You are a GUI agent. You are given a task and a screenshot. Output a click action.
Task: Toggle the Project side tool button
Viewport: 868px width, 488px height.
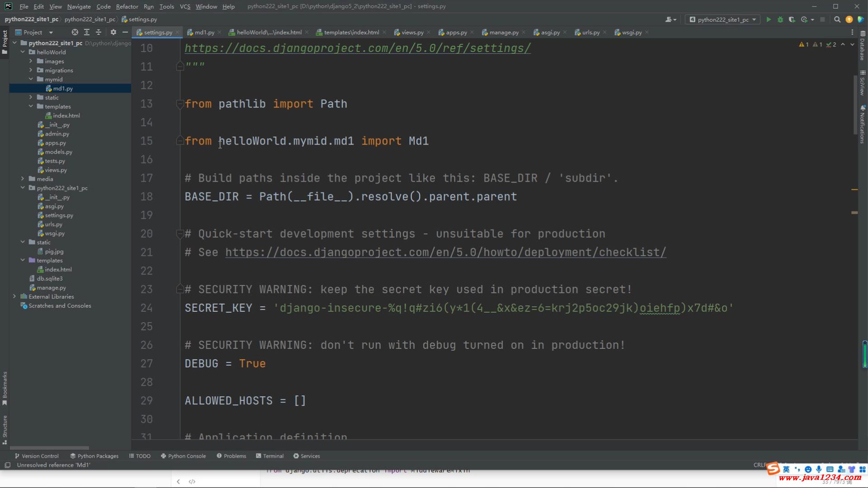coord(5,42)
